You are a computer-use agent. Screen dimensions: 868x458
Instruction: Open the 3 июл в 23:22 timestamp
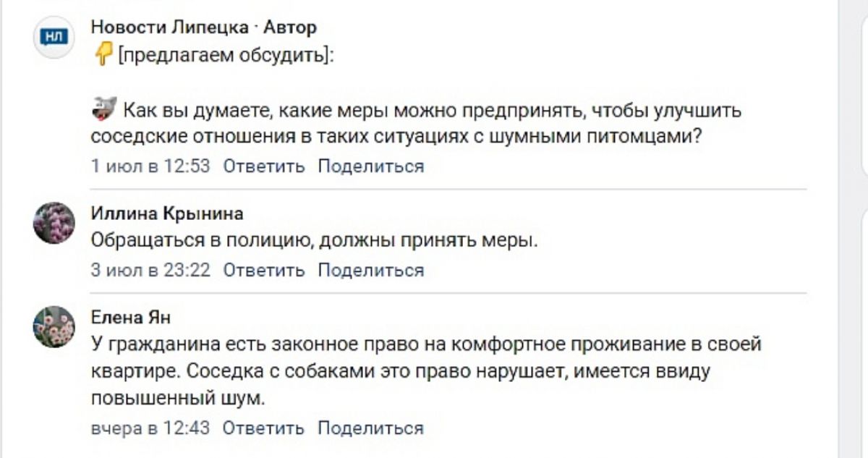[x=150, y=271]
